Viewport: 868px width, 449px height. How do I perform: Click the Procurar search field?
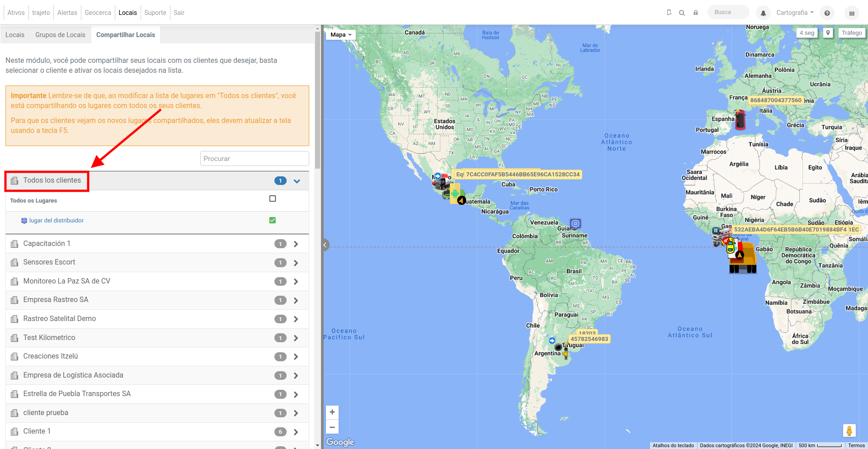click(x=255, y=159)
